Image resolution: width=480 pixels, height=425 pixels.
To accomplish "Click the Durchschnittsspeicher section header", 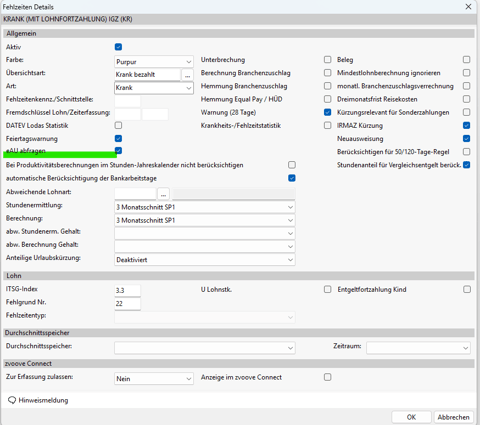I will [239, 333].
